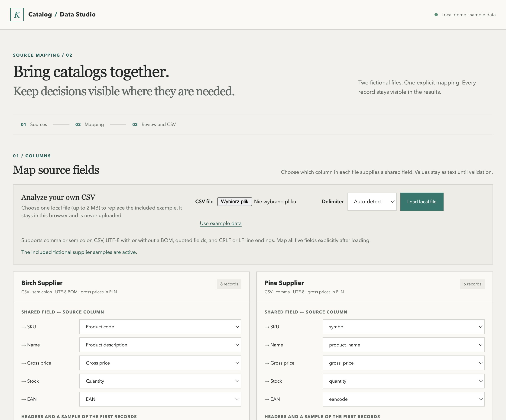The image size is (506, 420).
Task: Open the Delimiter Auto-detect dropdown
Action: coord(372,202)
